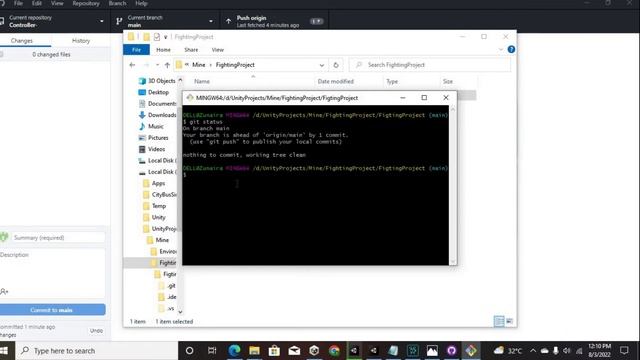Screen dimensions: 640x360
Task: Open the Repository menu in GitHub Desktop
Action: click(x=86, y=3)
